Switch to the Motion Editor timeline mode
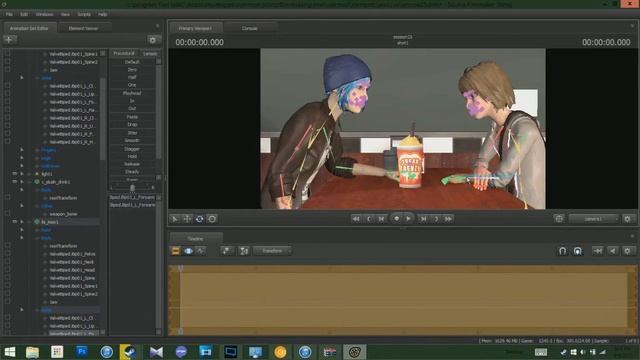 tap(188, 251)
